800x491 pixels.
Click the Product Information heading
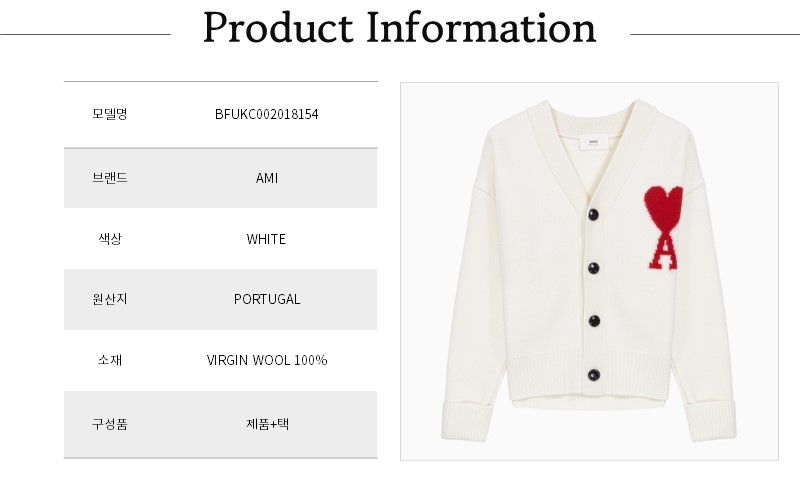pos(399,29)
